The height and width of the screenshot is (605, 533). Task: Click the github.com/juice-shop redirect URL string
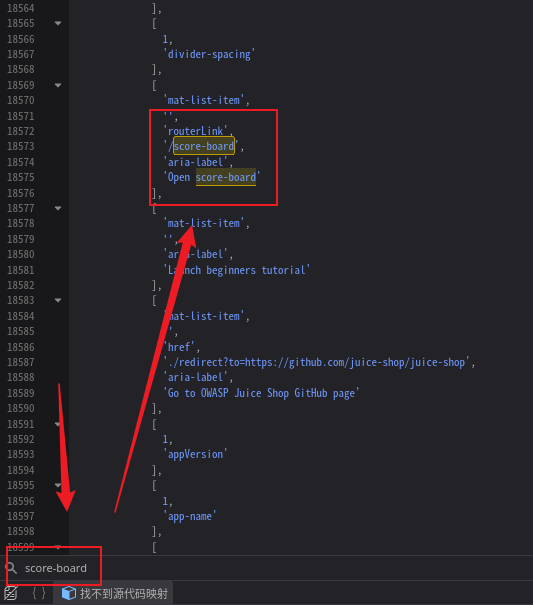click(x=316, y=362)
